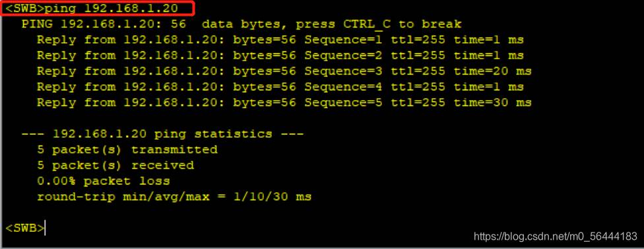Click the blog.csdn.net watermark link
This screenshot has width=644, height=249.
click(556, 236)
